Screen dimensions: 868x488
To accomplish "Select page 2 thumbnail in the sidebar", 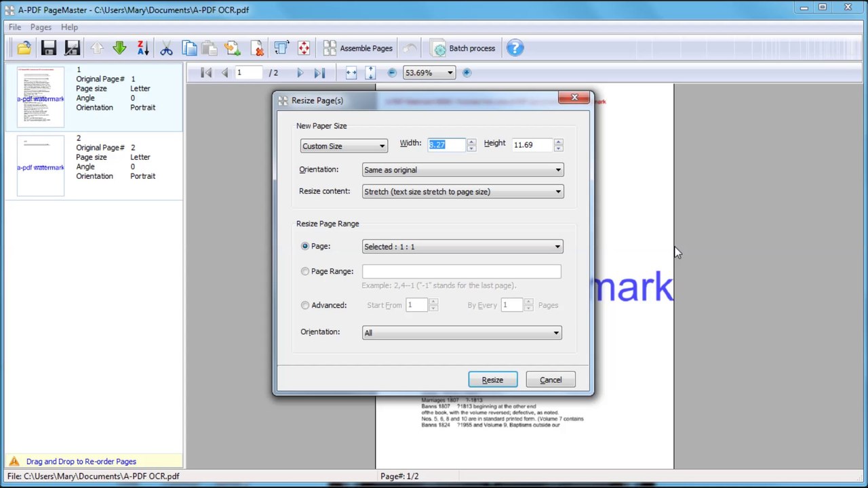I will coord(41,165).
